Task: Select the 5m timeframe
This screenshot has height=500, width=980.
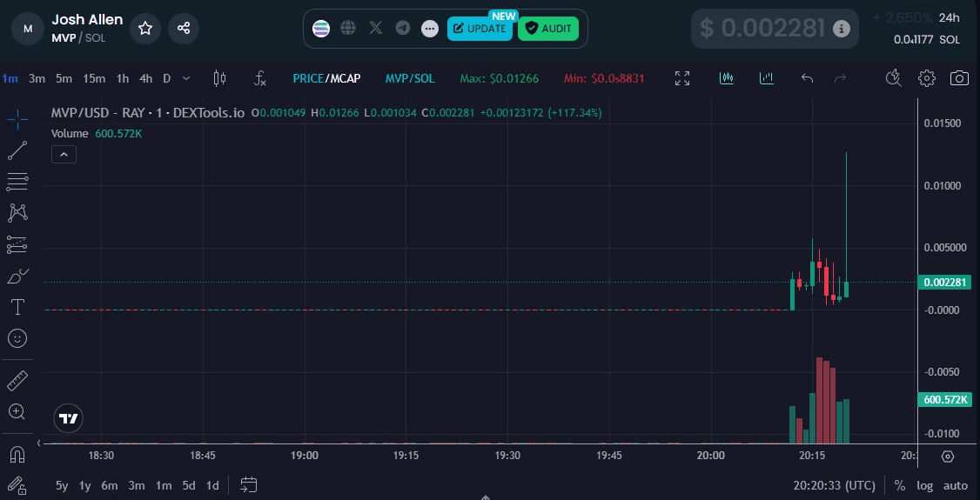Action: pyautogui.click(x=64, y=78)
